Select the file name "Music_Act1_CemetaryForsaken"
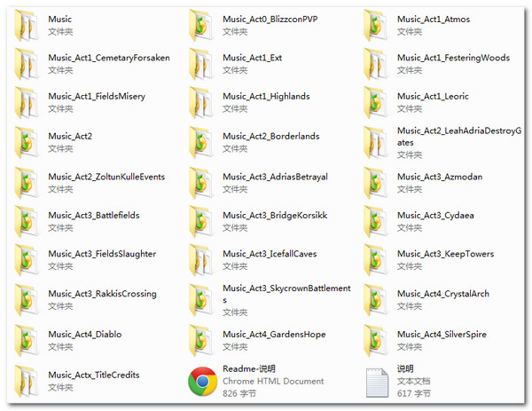This screenshot has width=532, height=411. [109, 58]
